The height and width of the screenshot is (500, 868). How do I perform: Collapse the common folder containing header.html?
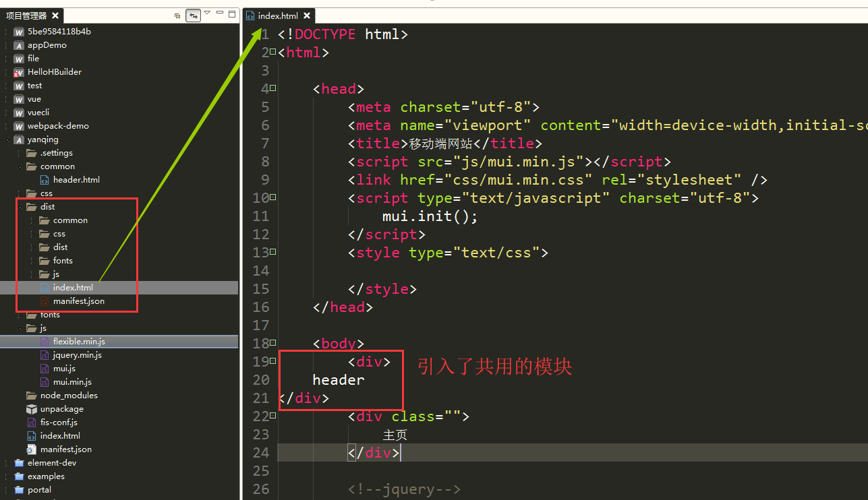coord(21,166)
